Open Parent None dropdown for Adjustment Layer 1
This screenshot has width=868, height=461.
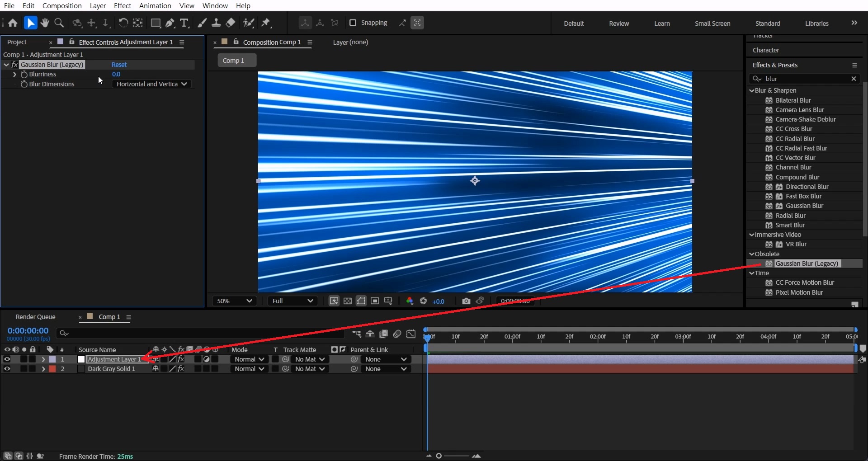click(386, 359)
